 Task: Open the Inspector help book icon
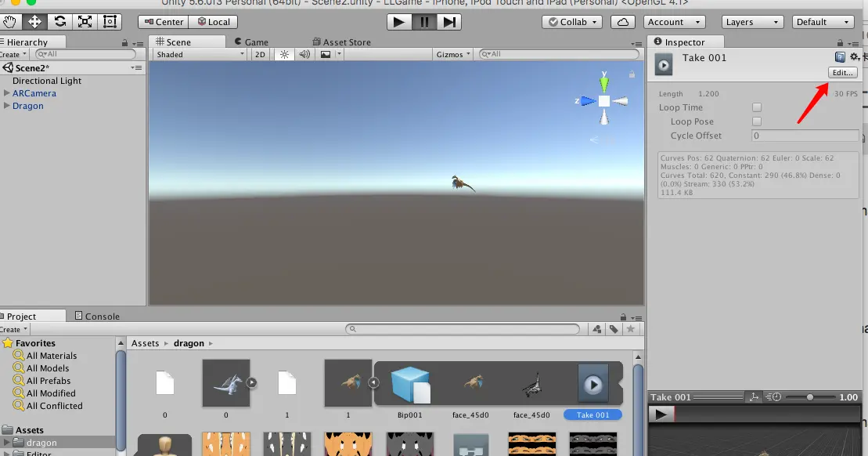(x=840, y=57)
